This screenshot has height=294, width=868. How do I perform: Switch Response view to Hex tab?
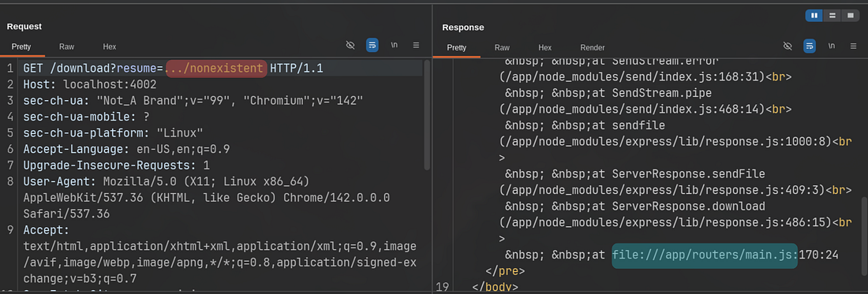545,47
